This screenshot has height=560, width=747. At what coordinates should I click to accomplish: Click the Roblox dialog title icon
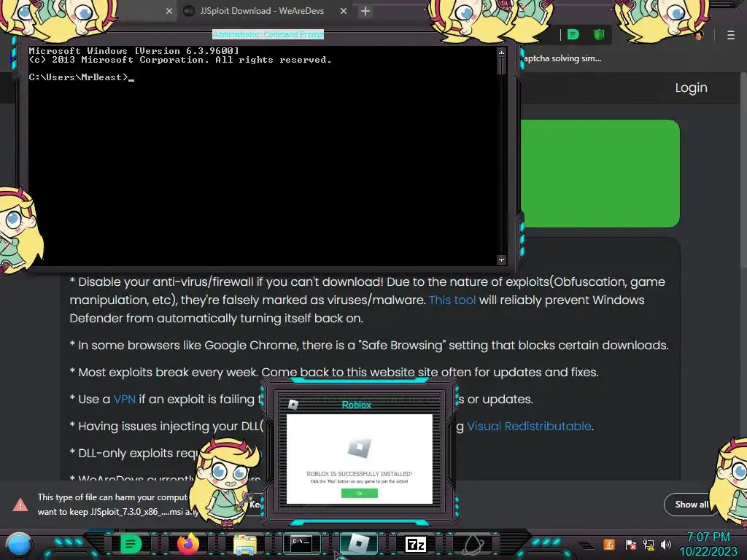[x=293, y=405]
